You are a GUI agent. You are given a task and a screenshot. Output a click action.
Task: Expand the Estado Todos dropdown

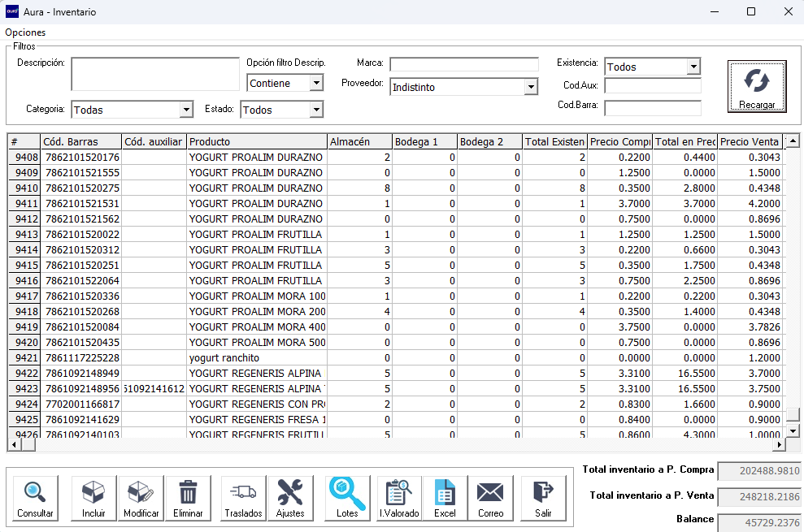coord(316,109)
